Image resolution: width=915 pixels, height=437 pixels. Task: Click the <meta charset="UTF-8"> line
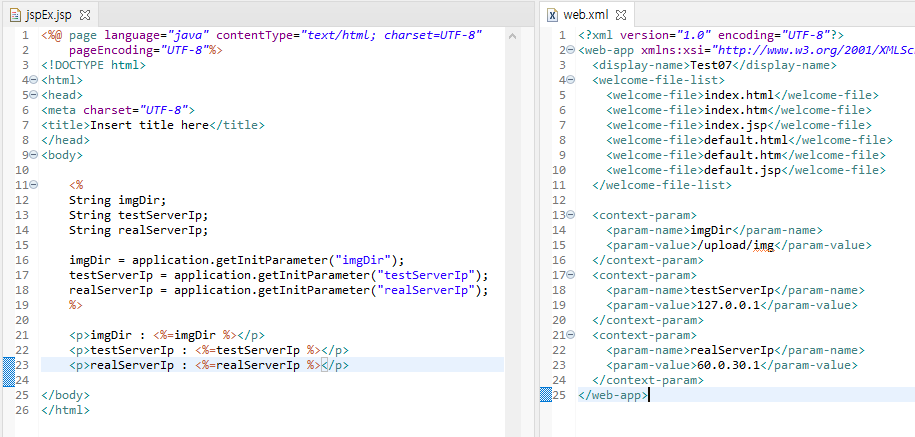tap(118, 110)
